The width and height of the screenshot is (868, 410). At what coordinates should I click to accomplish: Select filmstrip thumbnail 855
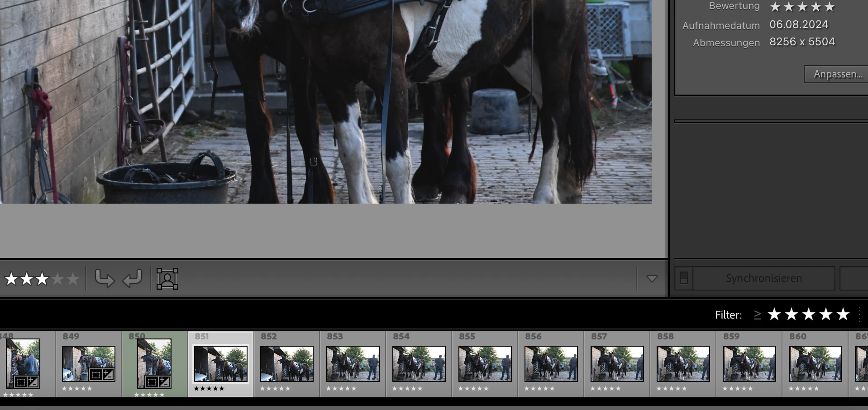(485, 364)
